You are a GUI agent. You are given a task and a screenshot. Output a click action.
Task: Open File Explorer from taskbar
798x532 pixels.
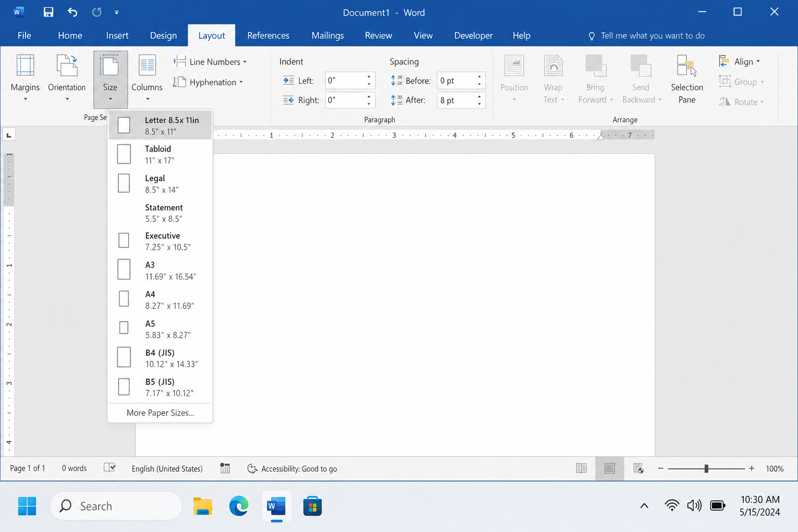[x=203, y=506]
